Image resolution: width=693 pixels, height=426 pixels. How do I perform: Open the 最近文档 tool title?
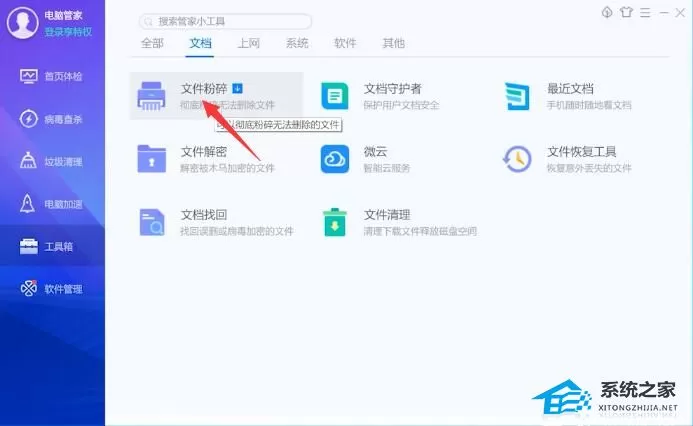pyautogui.click(x=570, y=89)
